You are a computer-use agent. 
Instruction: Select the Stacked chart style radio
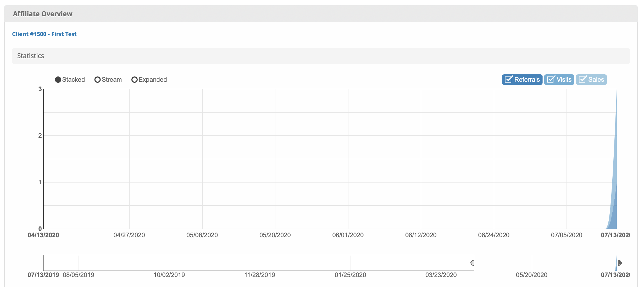58,80
